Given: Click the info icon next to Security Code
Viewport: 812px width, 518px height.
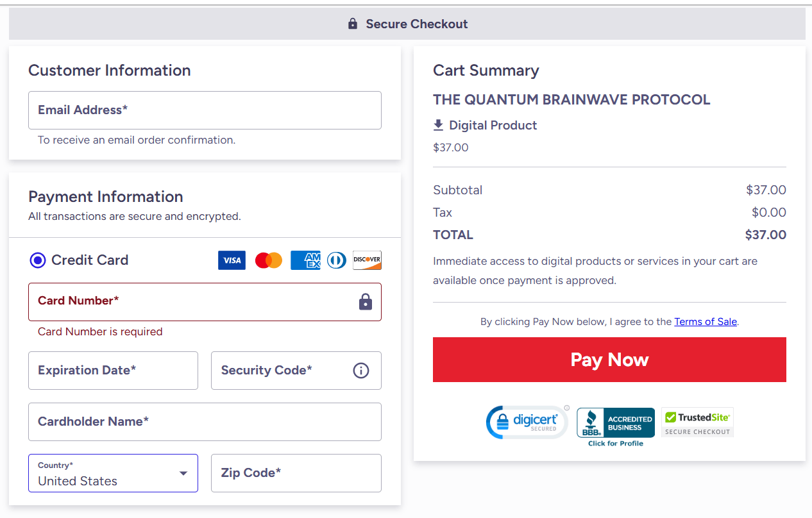Looking at the screenshot, I should pos(360,371).
